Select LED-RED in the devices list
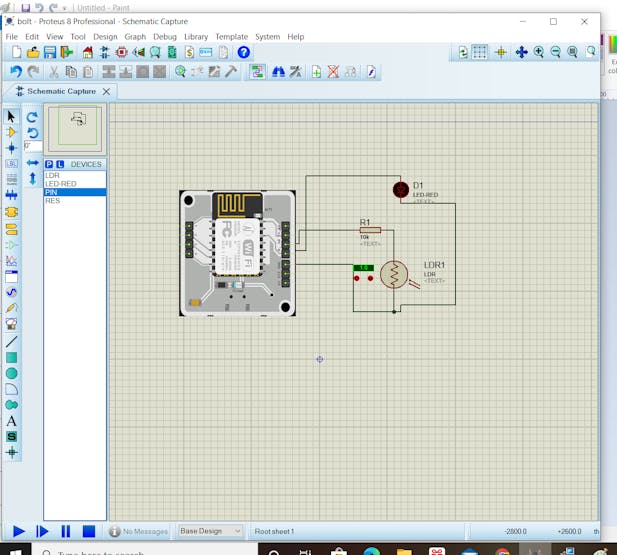The height and width of the screenshot is (555, 617). coord(61,184)
